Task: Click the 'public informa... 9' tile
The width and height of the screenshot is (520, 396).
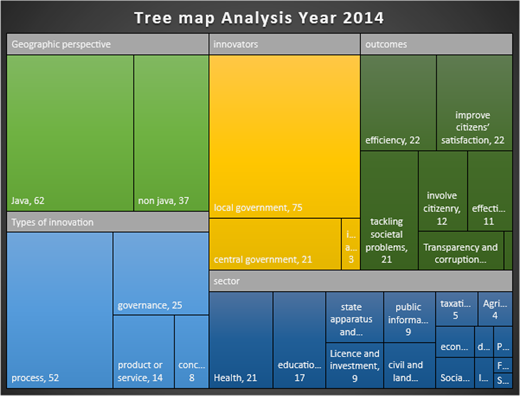Action: 410,317
